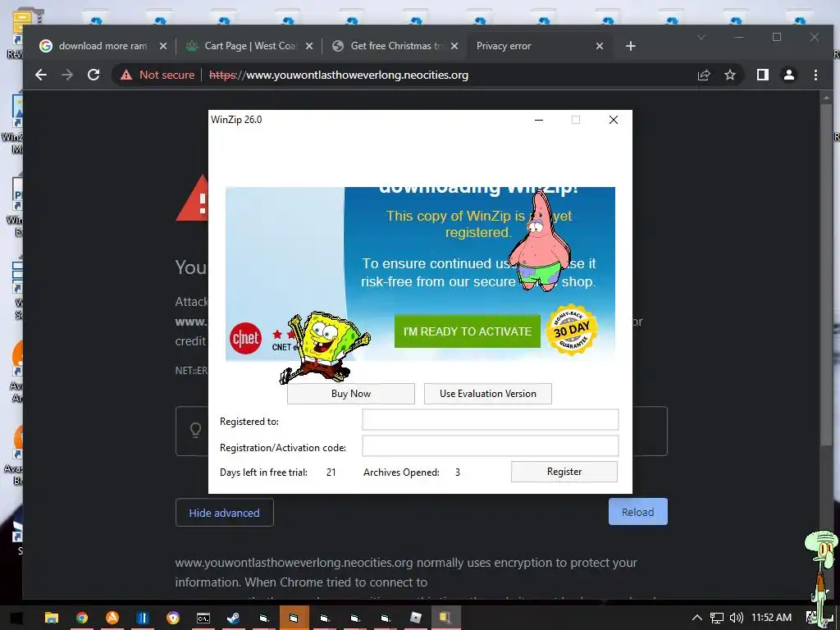Click the Register button in WinZip dialog
Image resolution: width=840 pixels, height=630 pixels.
coord(564,472)
